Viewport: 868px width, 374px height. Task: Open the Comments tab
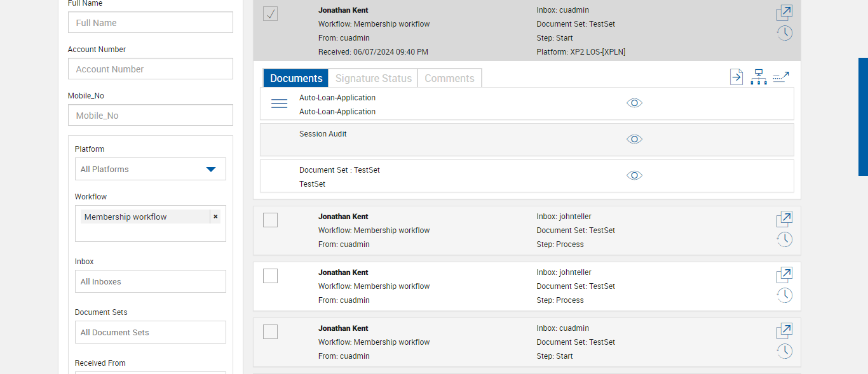tap(449, 78)
